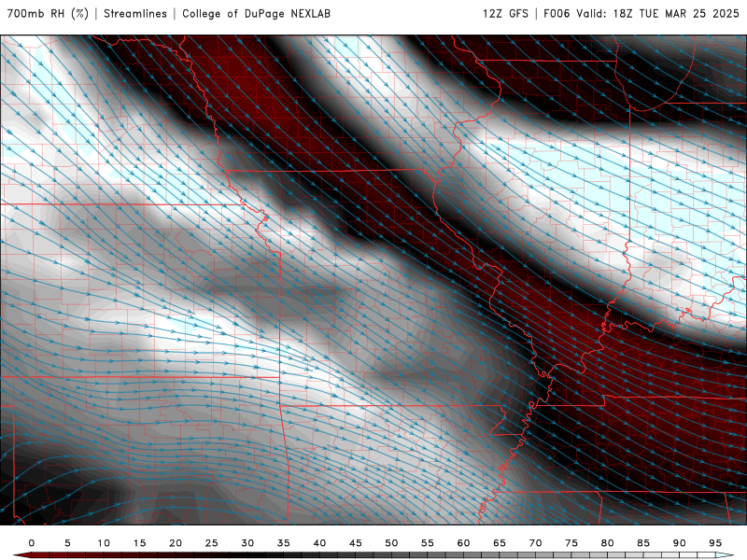Click the "70" legend value
The image size is (747, 560).
click(x=535, y=543)
